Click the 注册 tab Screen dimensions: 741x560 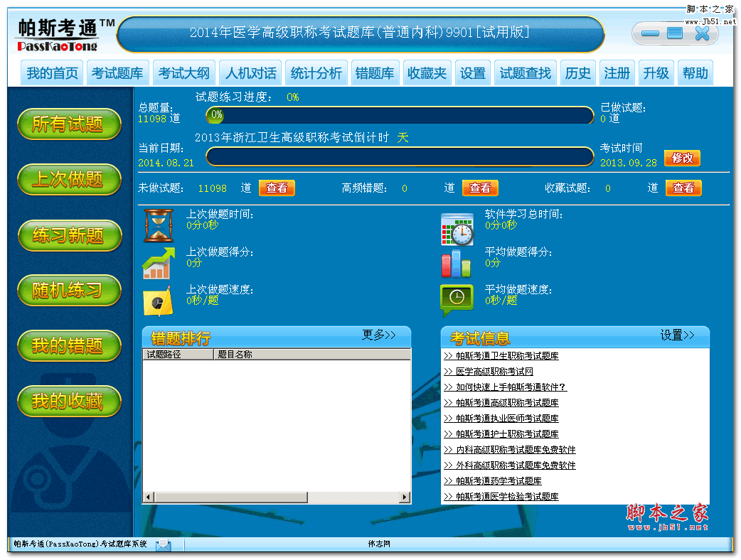pos(617,73)
